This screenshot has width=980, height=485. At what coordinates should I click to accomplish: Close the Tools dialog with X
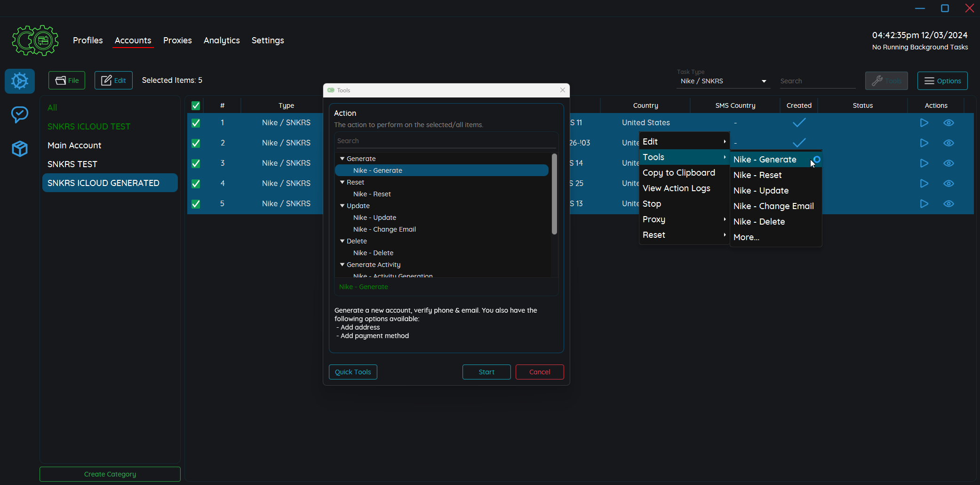coord(562,90)
